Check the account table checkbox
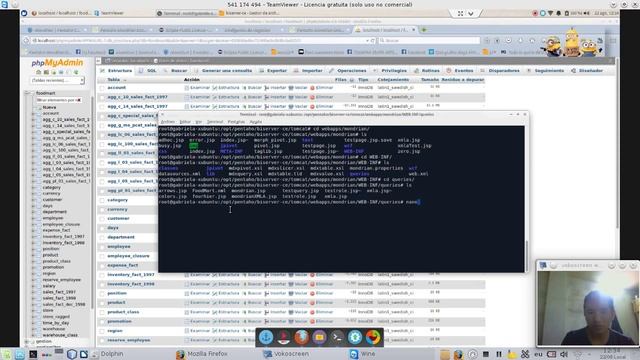Image resolution: width=640 pixels, height=360 pixels. pyautogui.click(x=102, y=88)
